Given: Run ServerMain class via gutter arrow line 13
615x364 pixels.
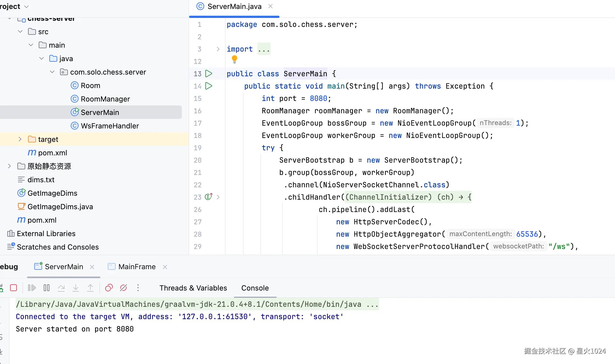Looking at the screenshot, I should [x=208, y=73].
